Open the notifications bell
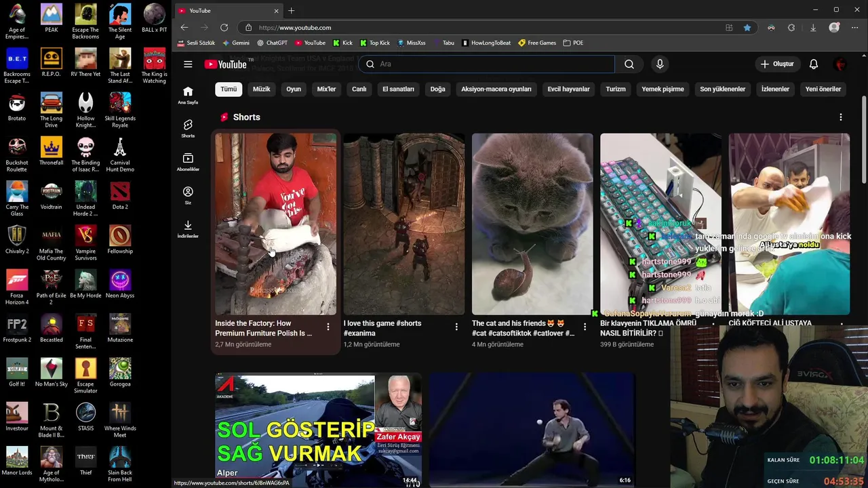Viewport: 868px width, 488px height. tap(814, 64)
